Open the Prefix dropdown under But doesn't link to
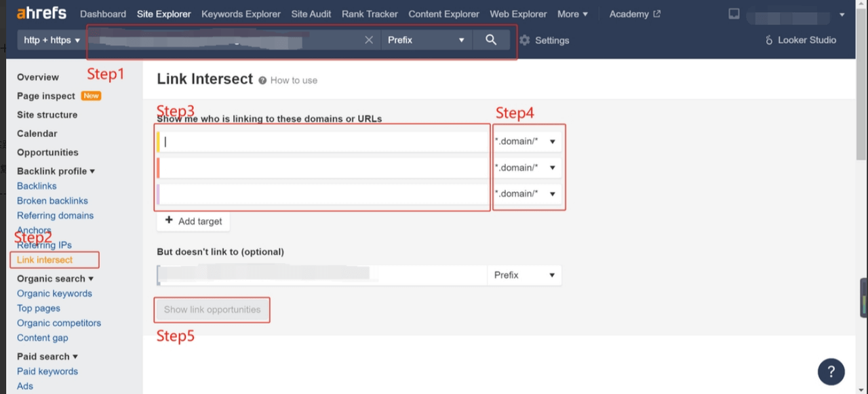868x394 pixels. (x=524, y=275)
